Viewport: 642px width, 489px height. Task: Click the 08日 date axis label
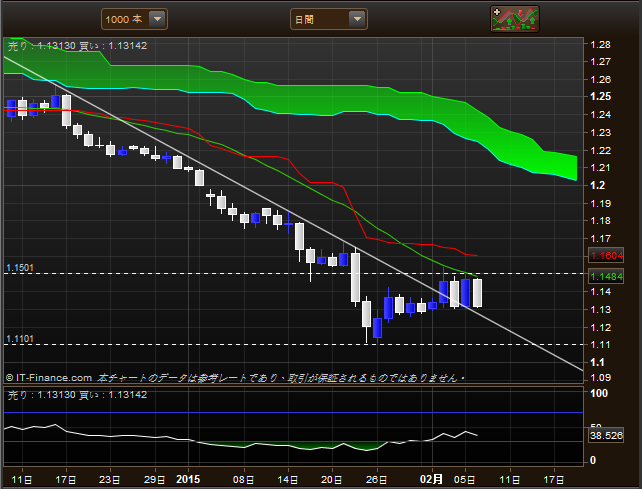coord(244,480)
